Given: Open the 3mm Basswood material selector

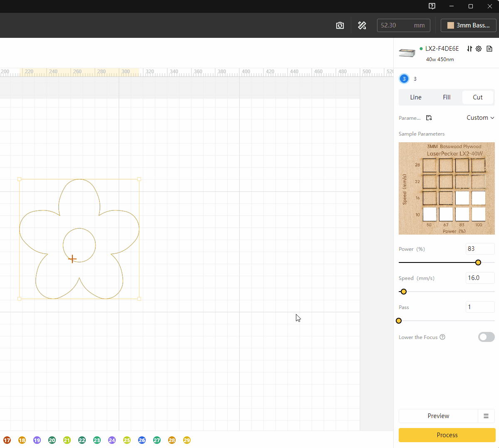Looking at the screenshot, I should click(x=468, y=25).
